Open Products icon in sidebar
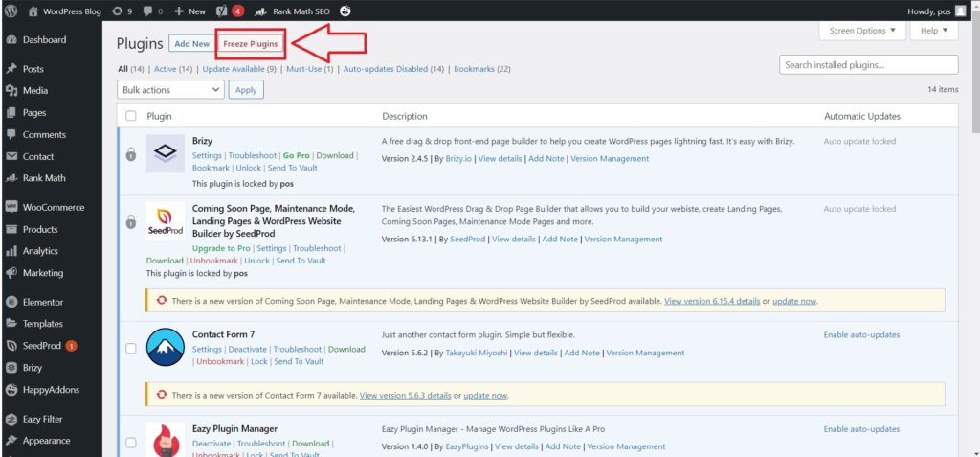 click(11, 229)
